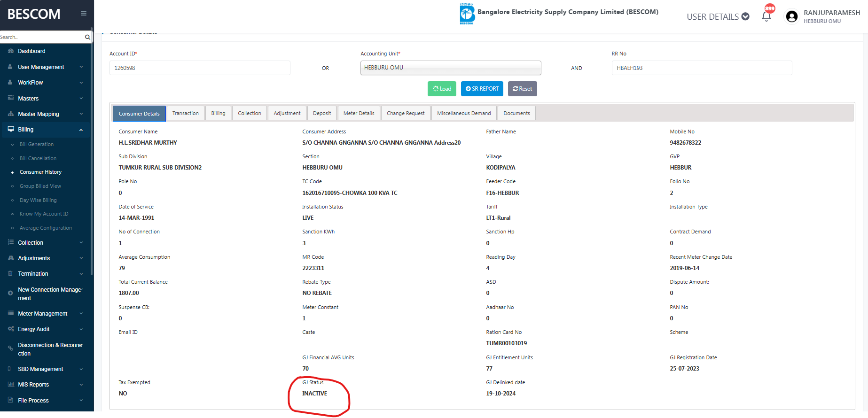Click the user avatar icon

792,16
